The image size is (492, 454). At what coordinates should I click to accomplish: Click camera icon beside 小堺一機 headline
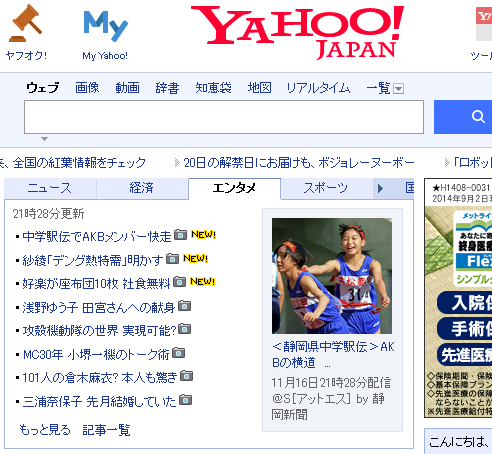pos(179,352)
